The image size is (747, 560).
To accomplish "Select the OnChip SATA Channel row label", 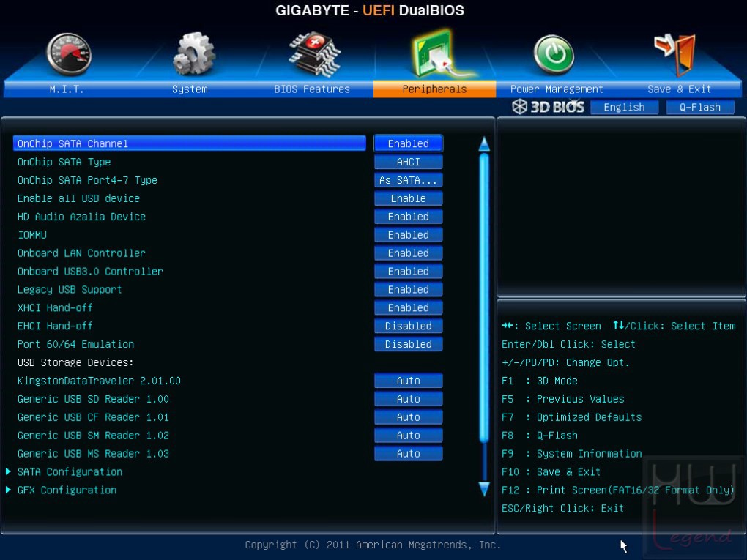I will [73, 143].
